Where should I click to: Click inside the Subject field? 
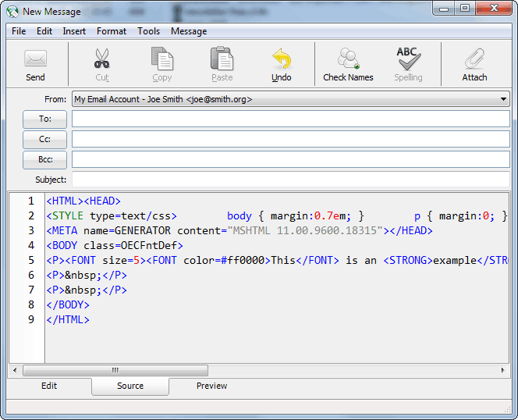(x=291, y=180)
